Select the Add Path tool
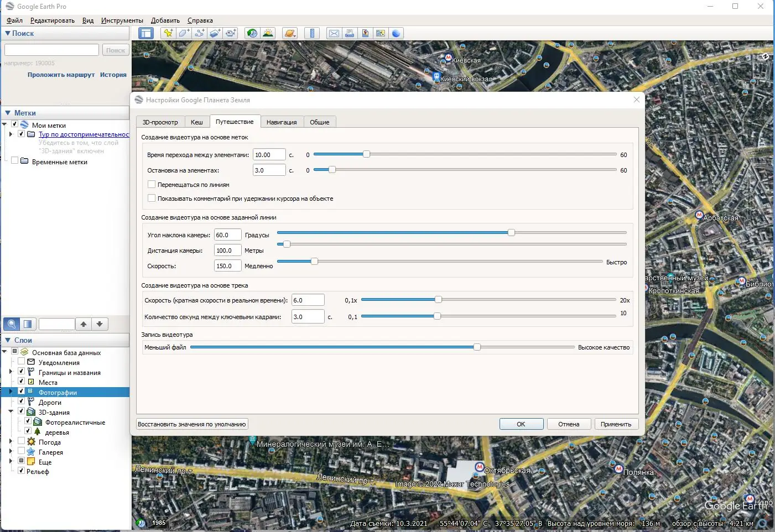The image size is (775, 532). [x=199, y=33]
